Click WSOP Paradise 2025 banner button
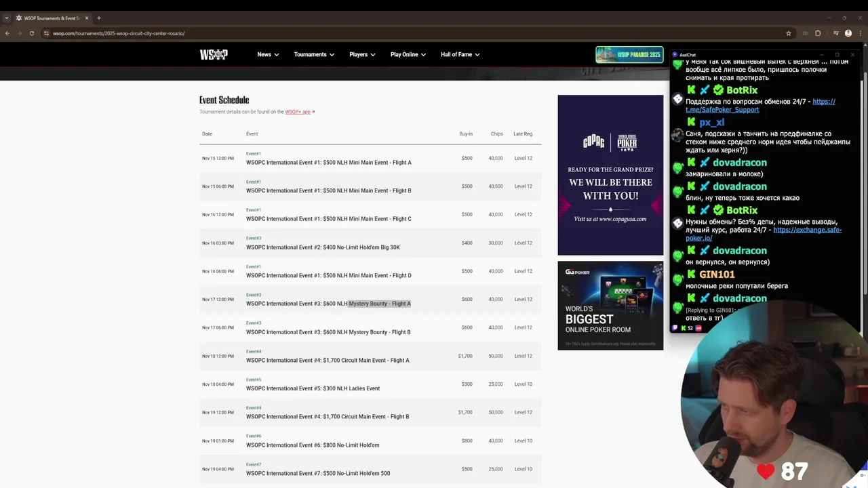This screenshot has width=868, height=488. pyautogui.click(x=629, y=55)
